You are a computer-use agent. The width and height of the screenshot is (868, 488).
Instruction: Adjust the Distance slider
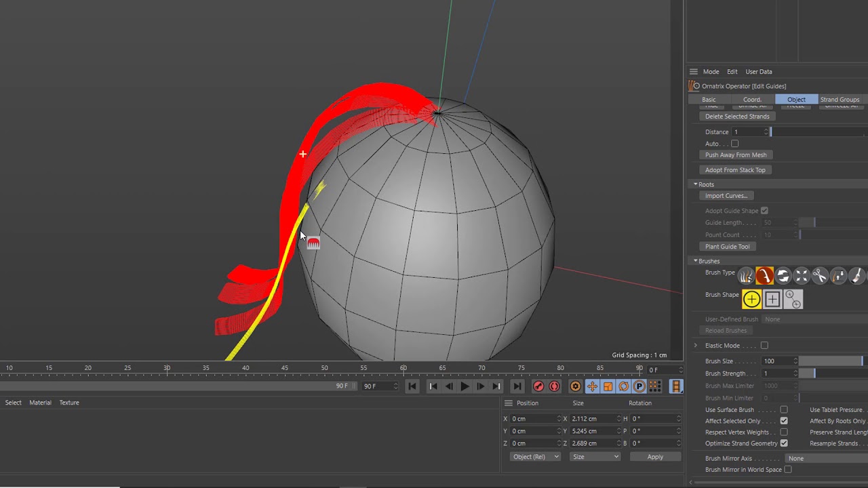point(818,132)
